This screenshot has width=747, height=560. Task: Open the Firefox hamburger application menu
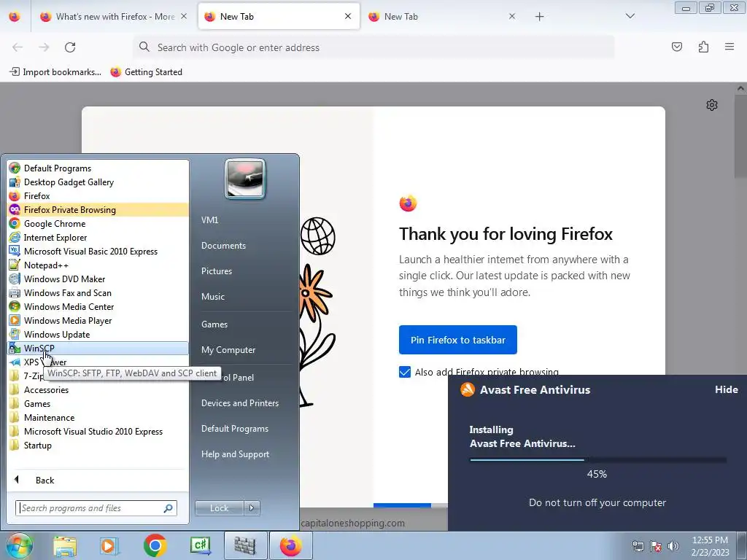(729, 47)
